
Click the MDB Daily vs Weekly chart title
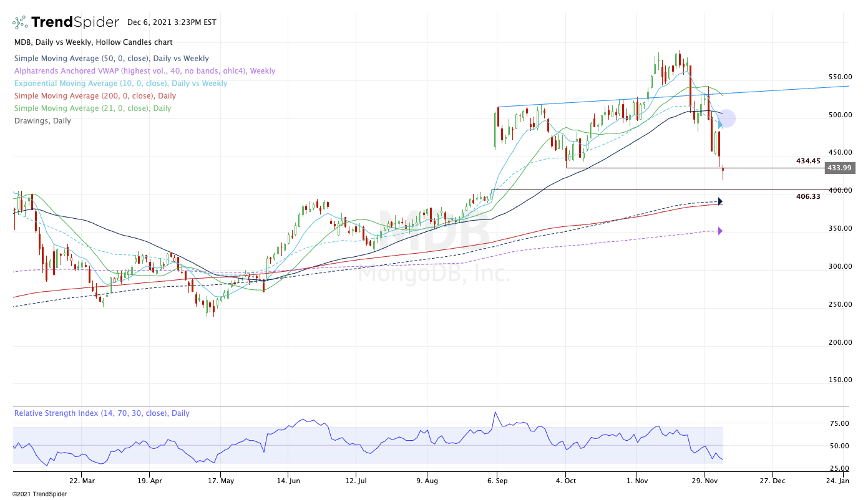click(93, 42)
